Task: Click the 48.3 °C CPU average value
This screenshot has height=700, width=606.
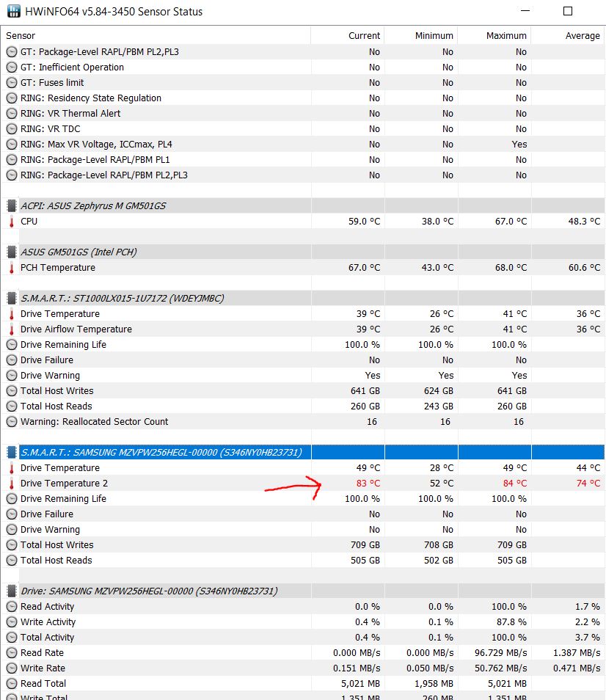Action: (x=584, y=222)
